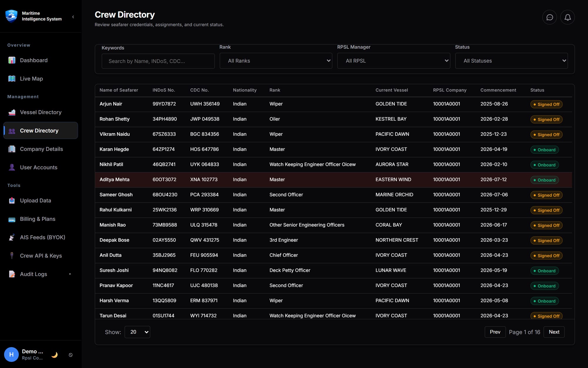
Task: Collapse the sidebar with the chevron
Action: tap(73, 17)
